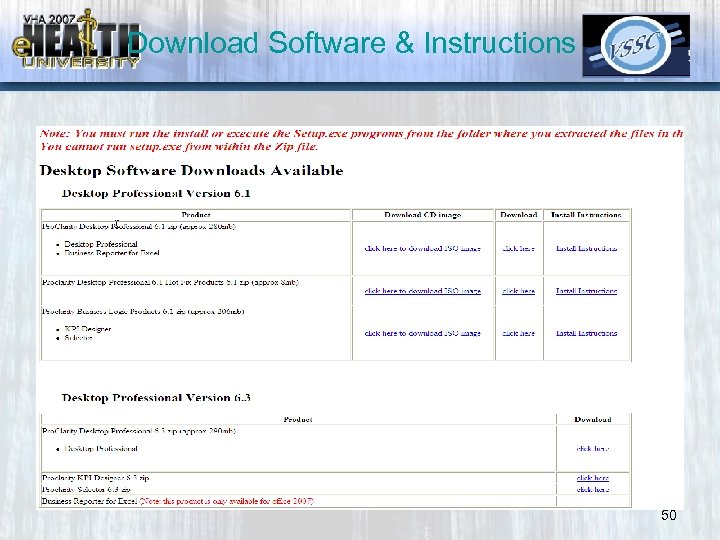Screen dimensions: 720x540
Task: Click the VSSC logo
Action: point(636,45)
